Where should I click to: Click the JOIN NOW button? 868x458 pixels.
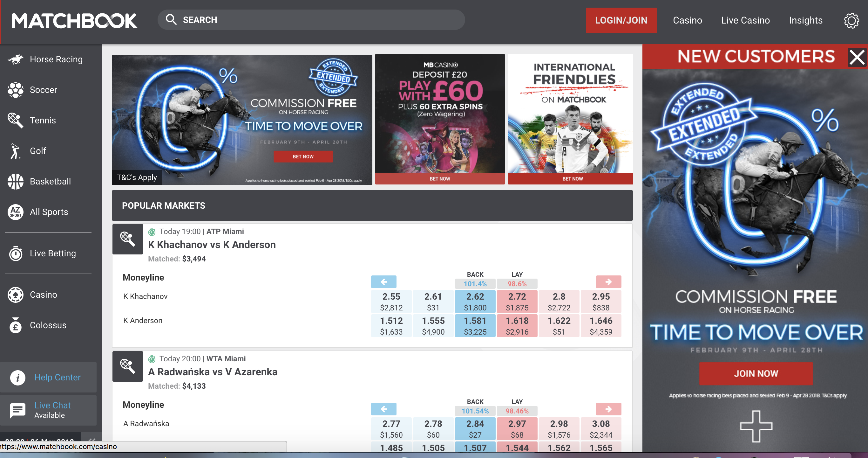(756, 374)
